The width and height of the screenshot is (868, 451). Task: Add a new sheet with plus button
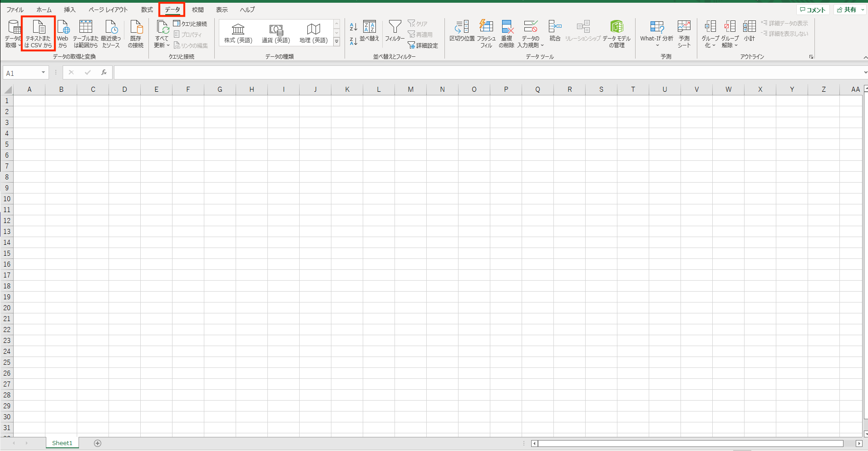click(x=98, y=443)
